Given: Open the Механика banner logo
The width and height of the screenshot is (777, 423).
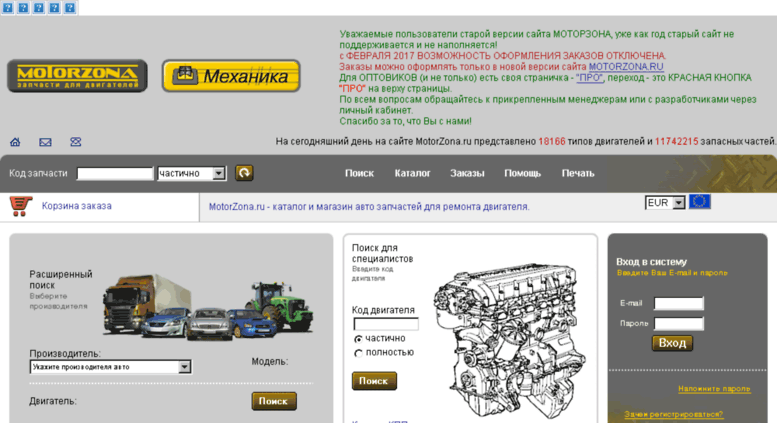Looking at the screenshot, I should [231, 76].
